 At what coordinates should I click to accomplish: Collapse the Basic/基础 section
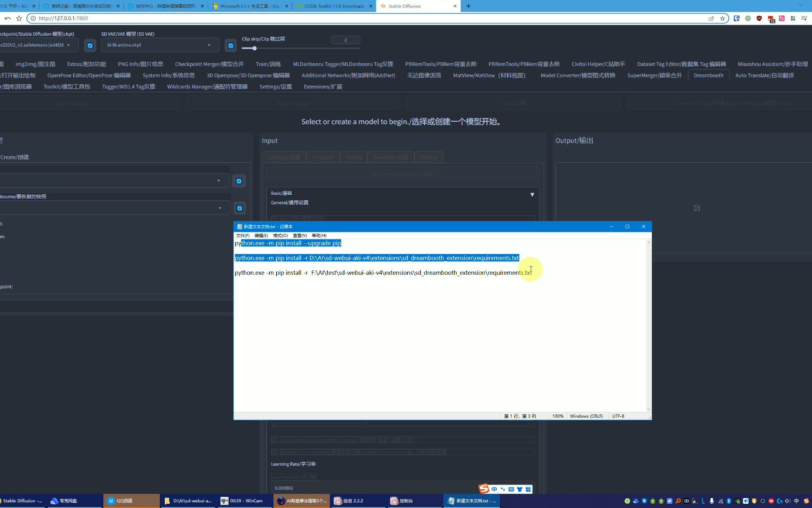pos(532,194)
